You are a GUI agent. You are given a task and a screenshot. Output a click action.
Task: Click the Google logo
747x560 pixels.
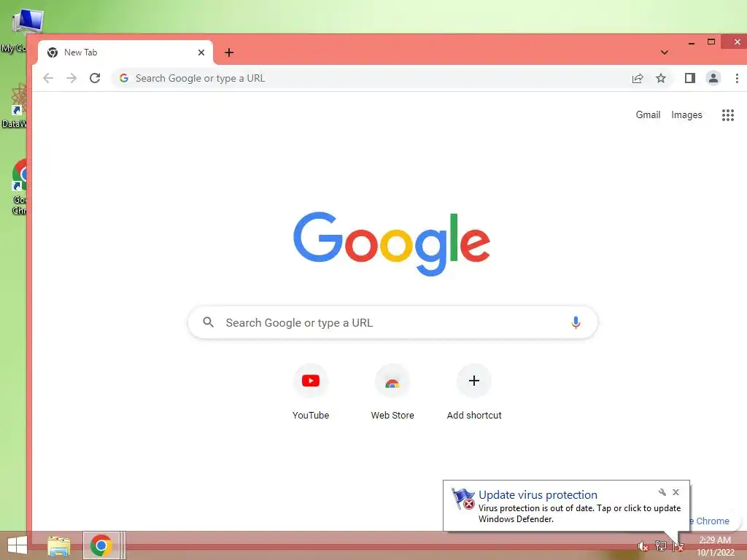(x=392, y=244)
